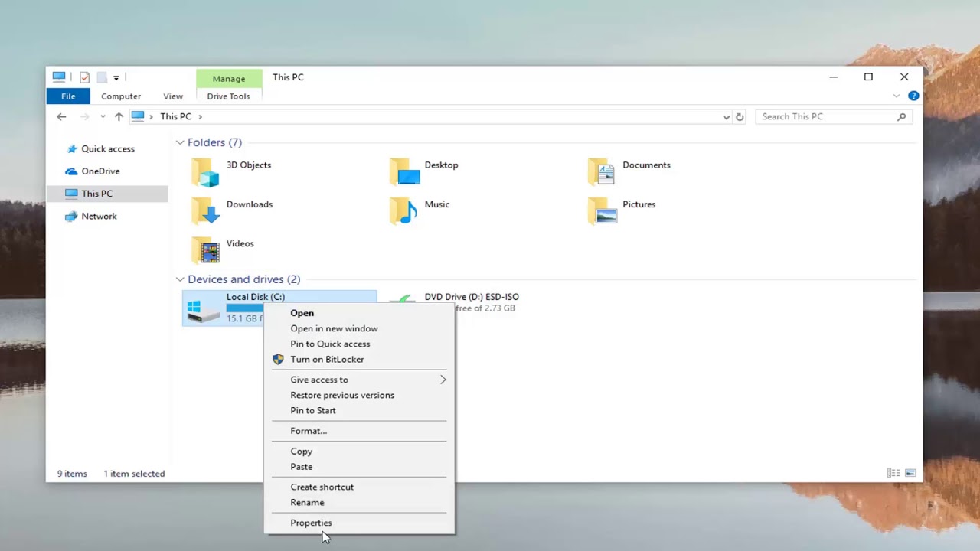Click the Properties quick access toolbar icon
Image resolution: width=980 pixels, height=551 pixels.
coord(85,77)
